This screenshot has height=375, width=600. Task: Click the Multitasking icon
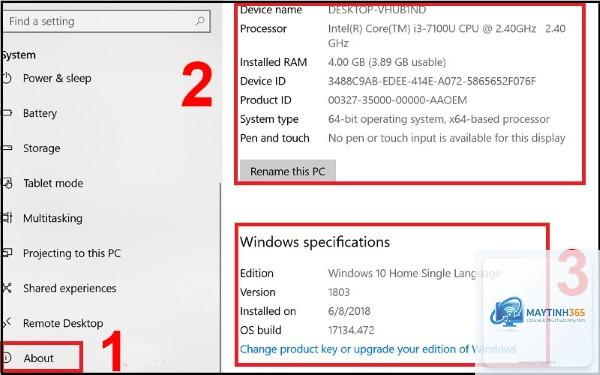[x=7, y=218]
